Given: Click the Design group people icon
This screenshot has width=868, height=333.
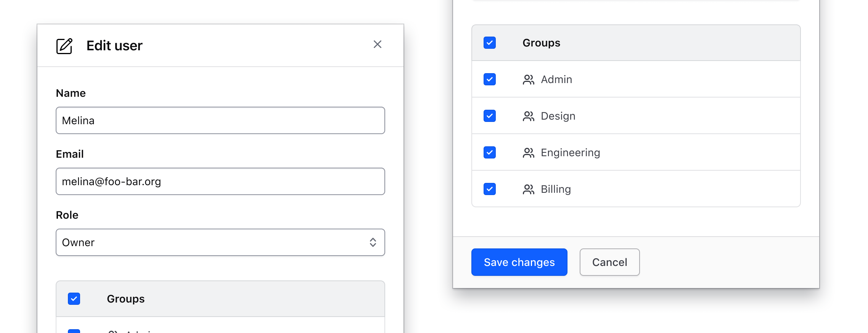Looking at the screenshot, I should click(528, 116).
